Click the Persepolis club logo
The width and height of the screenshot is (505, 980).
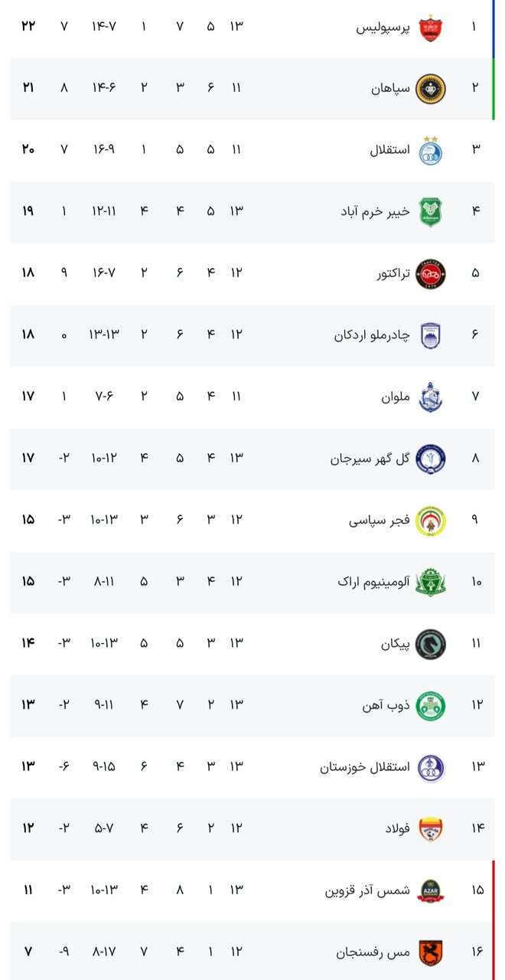tap(430, 27)
